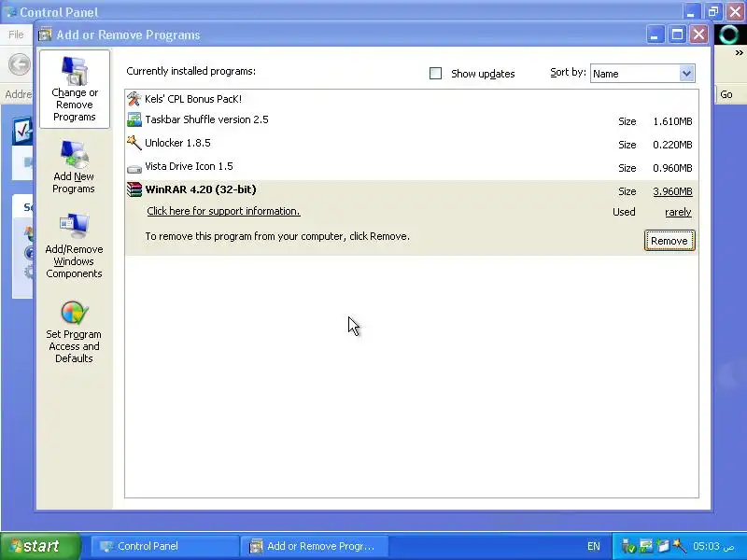Select the Unlocker 1.8.5 entry

(x=412, y=144)
